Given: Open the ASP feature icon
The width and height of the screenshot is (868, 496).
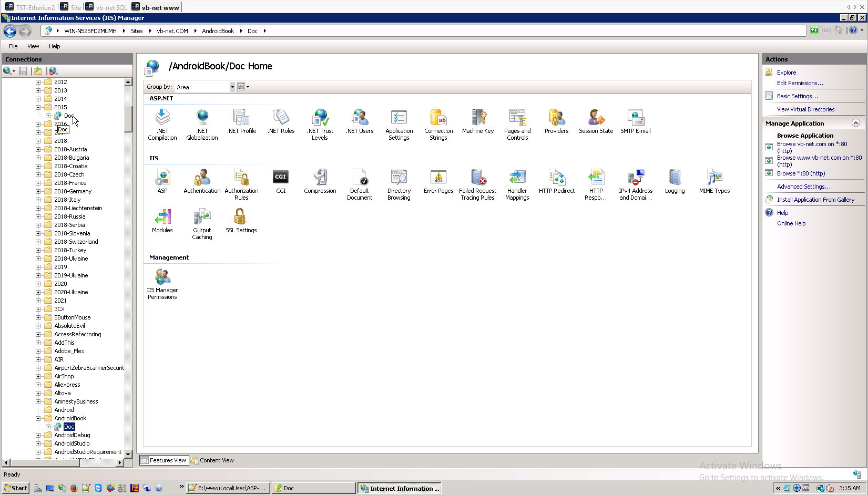Looking at the screenshot, I should [x=162, y=181].
